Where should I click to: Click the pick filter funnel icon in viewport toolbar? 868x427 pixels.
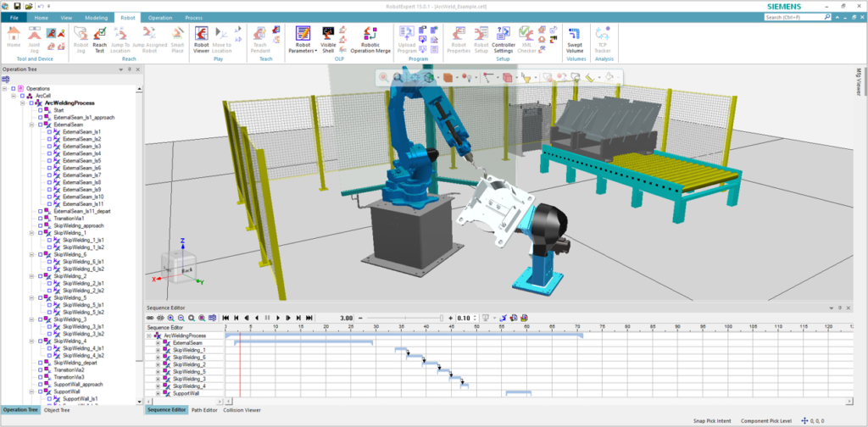(525, 78)
